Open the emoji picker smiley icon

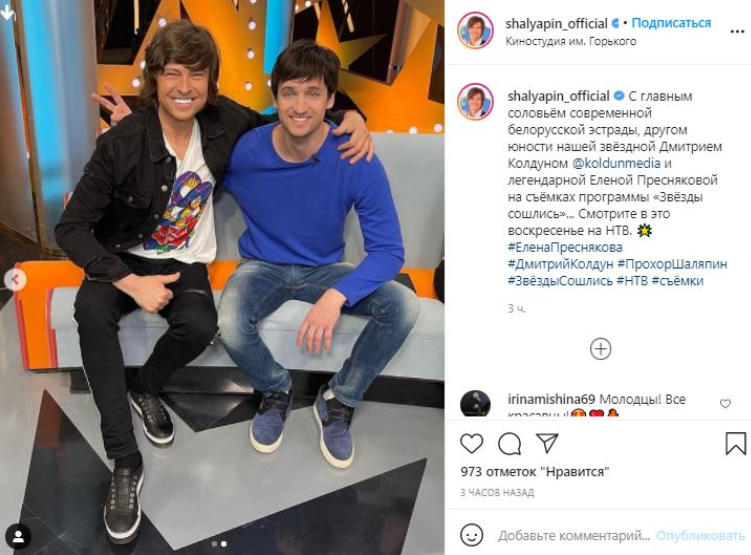[471, 534]
